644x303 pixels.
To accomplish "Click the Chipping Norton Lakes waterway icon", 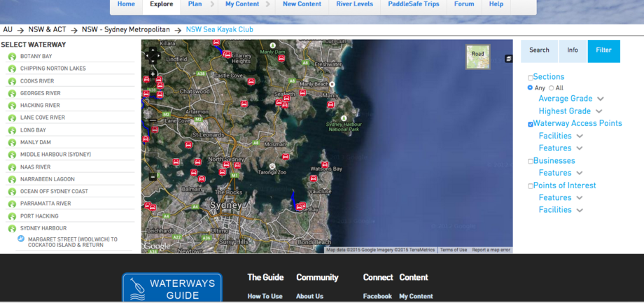I will coord(12,69).
